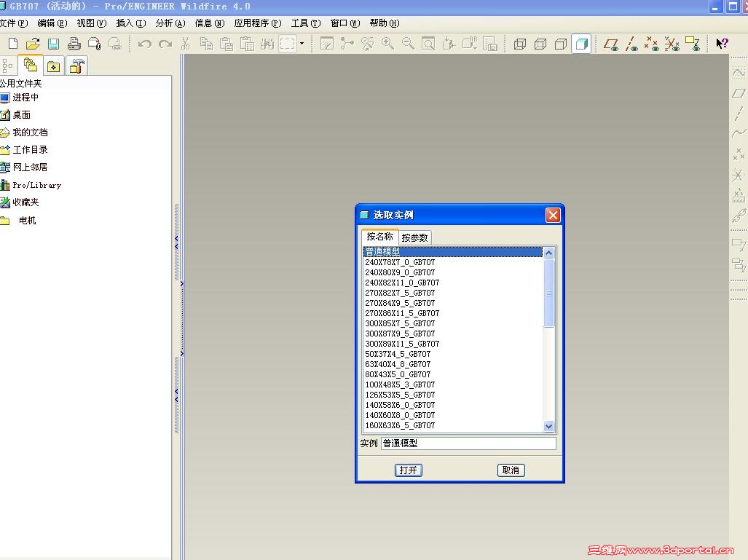
Task: Switch to the 按参数 tab
Action: pos(414,237)
